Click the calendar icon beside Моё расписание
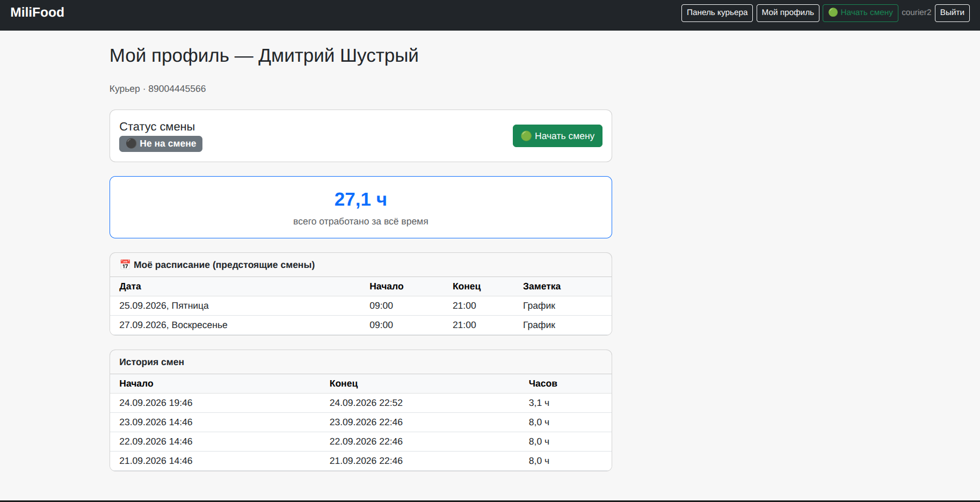The image size is (980, 502). coord(125,265)
